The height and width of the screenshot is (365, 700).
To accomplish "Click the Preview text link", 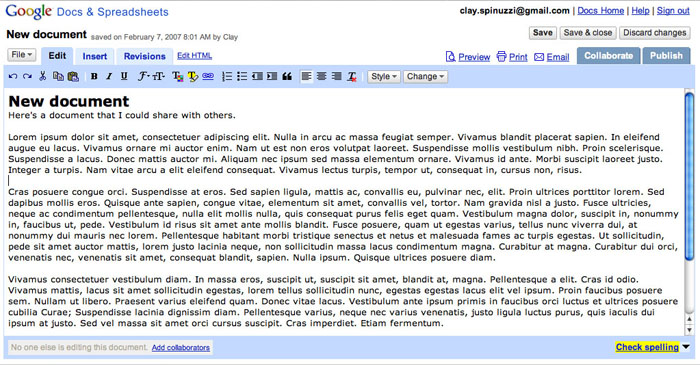I will [x=474, y=57].
